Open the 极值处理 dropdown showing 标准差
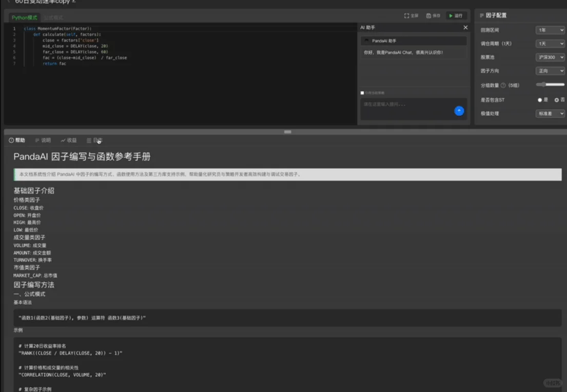The height and width of the screenshot is (392, 567). pyautogui.click(x=550, y=113)
